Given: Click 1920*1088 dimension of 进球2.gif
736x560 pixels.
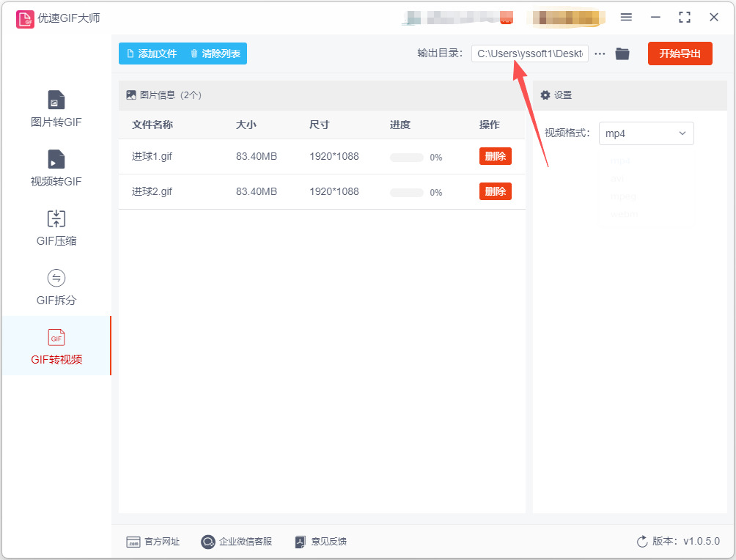Looking at the screenshot, I should point(334,191).
